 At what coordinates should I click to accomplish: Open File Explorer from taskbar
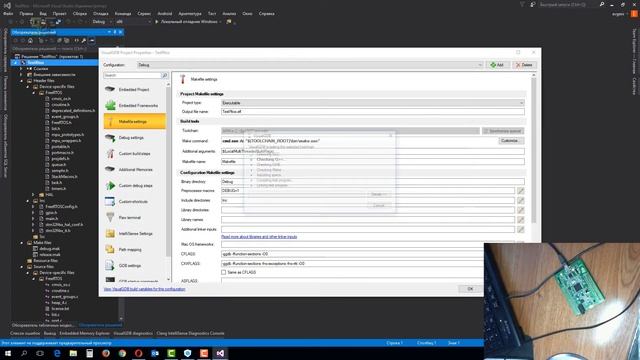point(73,353)
